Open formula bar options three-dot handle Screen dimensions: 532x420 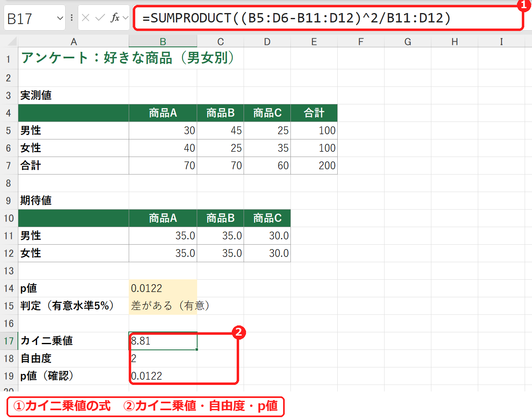point(72,18)
